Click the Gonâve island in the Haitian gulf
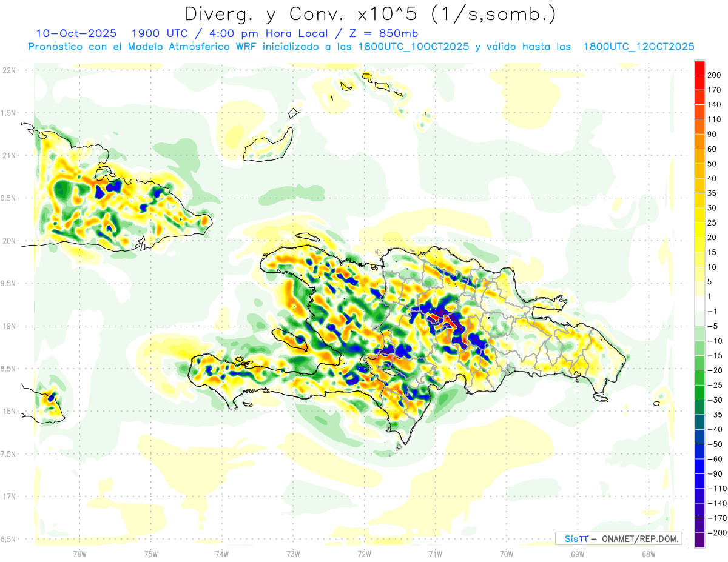 (x=291, y=340)
